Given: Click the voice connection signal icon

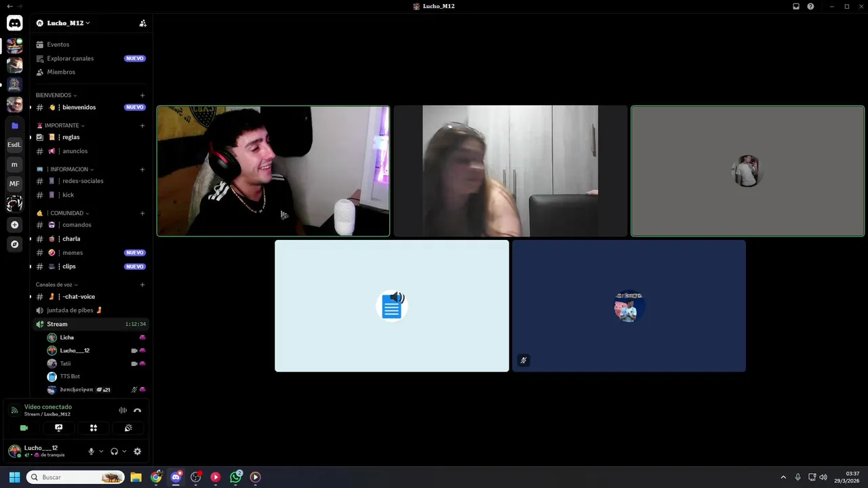Looking at the screenshot, I should (x=14, y=410).
